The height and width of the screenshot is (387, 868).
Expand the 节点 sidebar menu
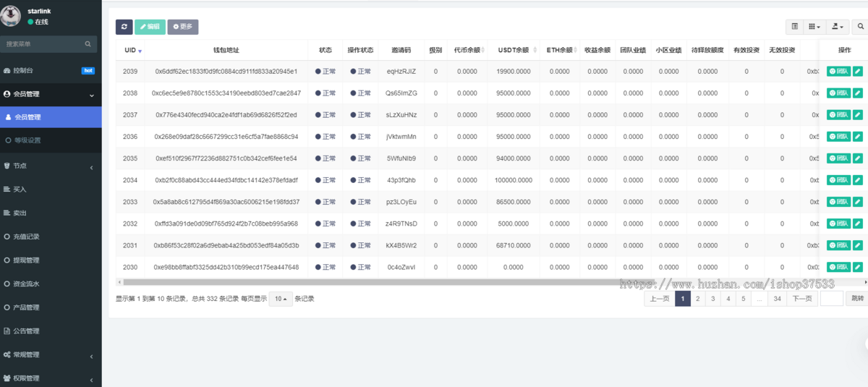[51, 166]
